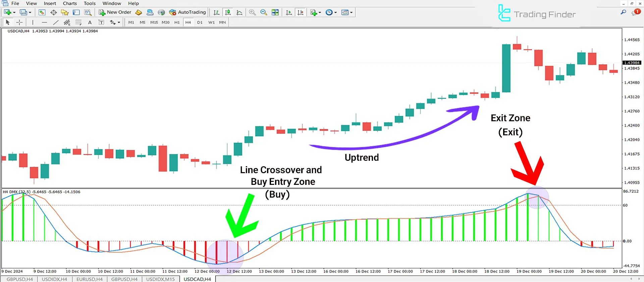The image size is (644, 282).
Task: Open the Arrows objects icon
Action: click(113, 22)
